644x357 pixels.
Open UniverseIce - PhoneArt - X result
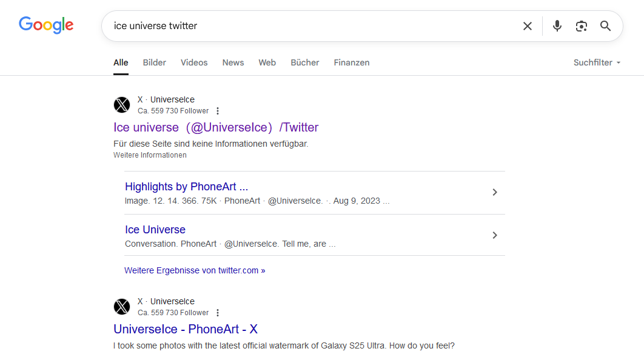[186, 329]
